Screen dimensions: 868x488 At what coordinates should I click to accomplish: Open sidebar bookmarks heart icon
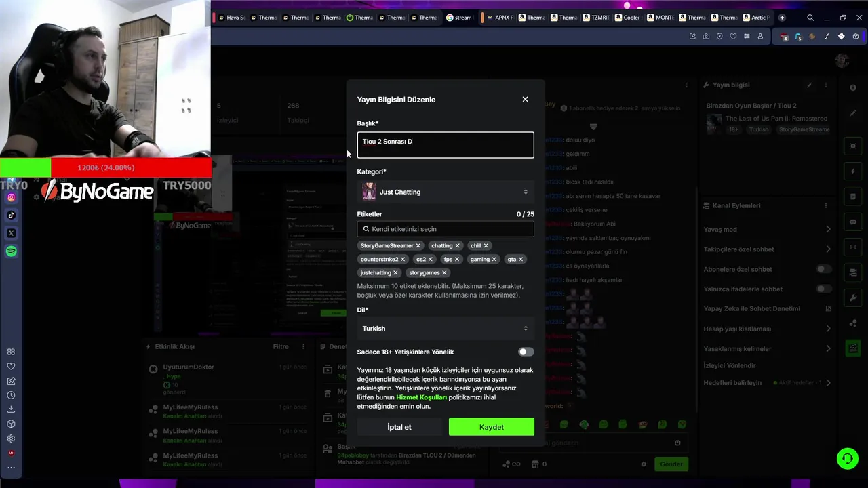pos(11,367)
